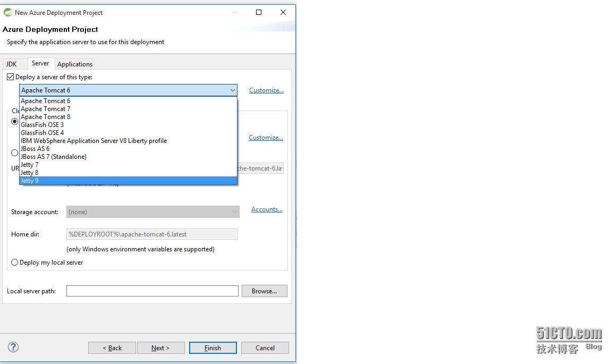Choose Jetty 7 from the list

pyautogui.click(x=128, y=164)
